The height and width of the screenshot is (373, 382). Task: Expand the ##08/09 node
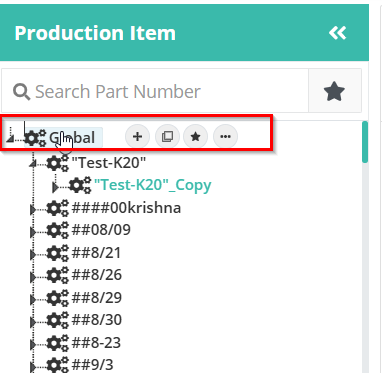pos(33,231)
